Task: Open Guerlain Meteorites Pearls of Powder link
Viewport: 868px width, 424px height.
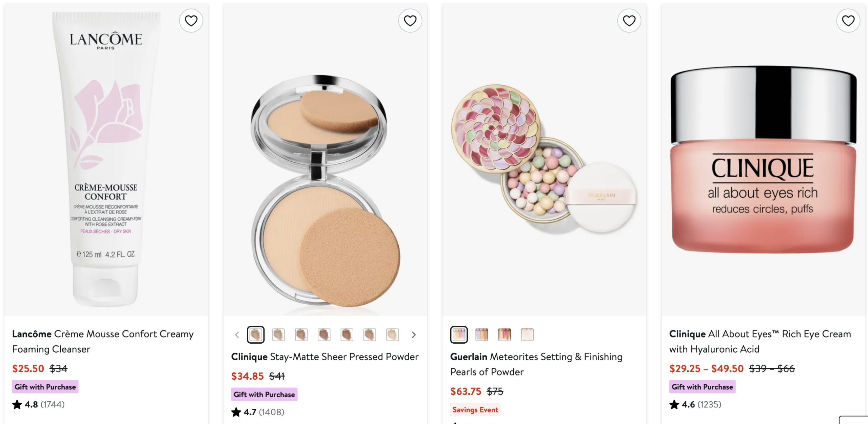Action: tap(536, 364)
